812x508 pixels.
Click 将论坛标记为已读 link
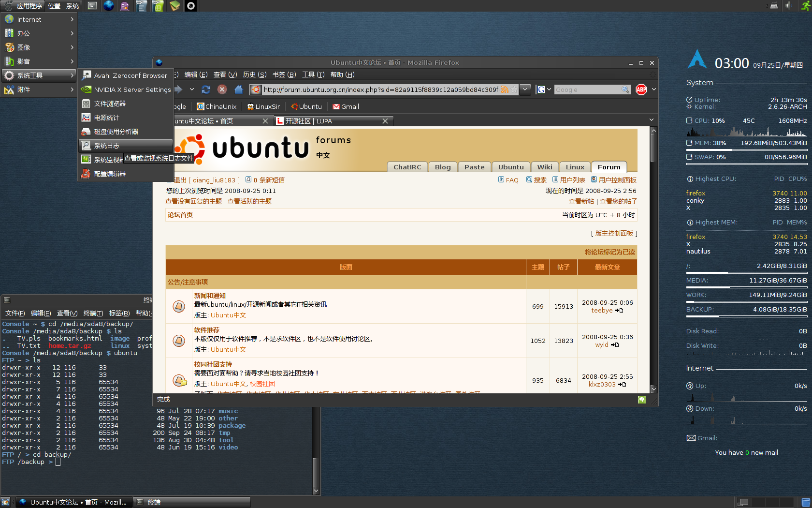(x=609, y=252)
